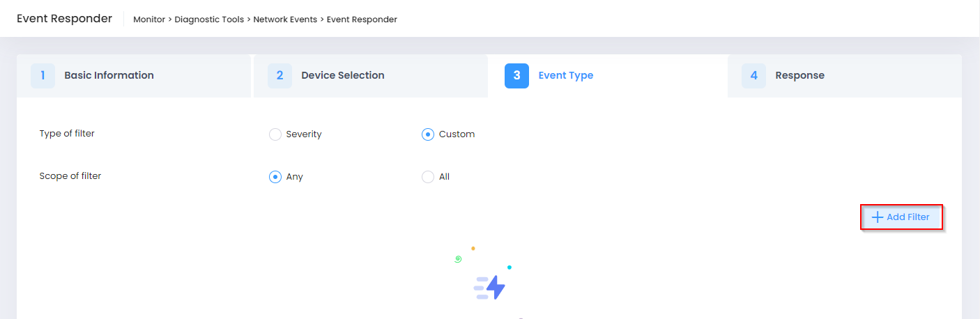Click the lightning bolt empty-state illustration
Image resolution: width=980 pixels, height=319 pixels.
[x=490, y=287]
